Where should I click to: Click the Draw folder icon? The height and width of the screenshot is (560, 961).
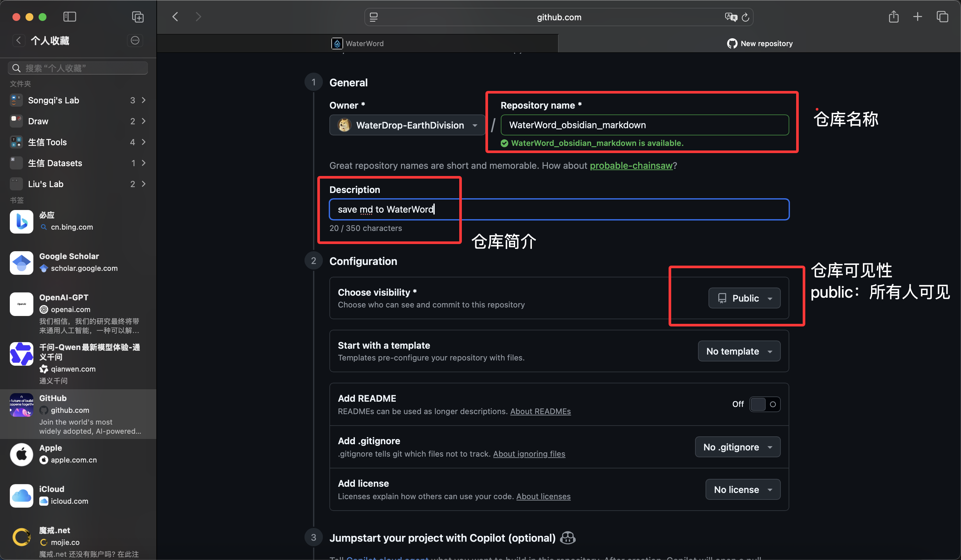click(16, 121)
